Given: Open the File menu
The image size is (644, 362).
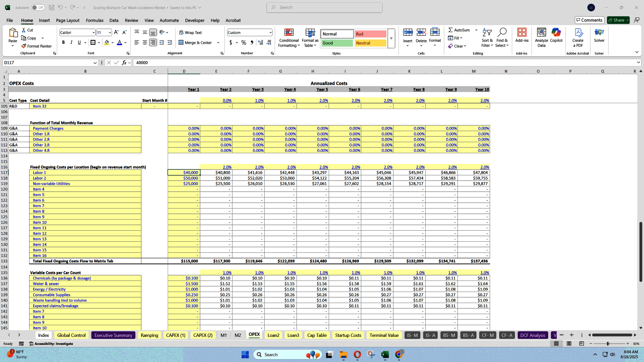Looking at the screenshot, I should point(9,20).
